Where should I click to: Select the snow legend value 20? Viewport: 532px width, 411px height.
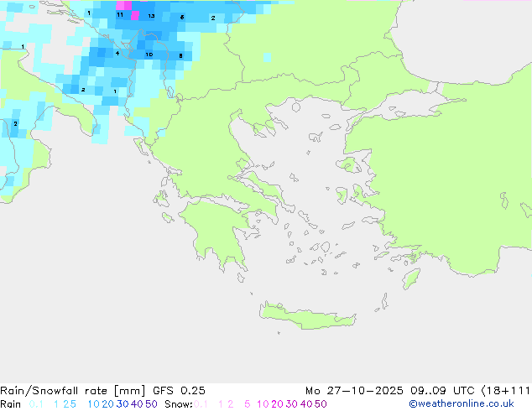point(277,404)
